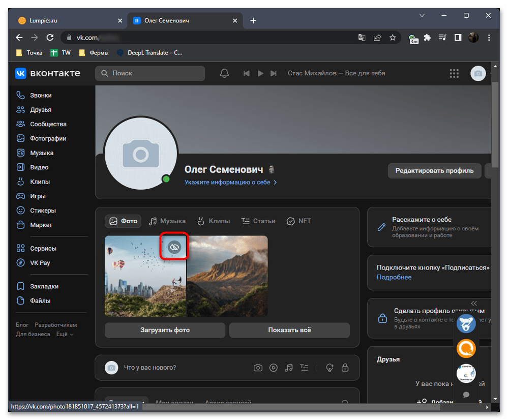Collapse the chat panel with double arrow
The height and width of the screenshot is (420, 508).
pos(474,304)
